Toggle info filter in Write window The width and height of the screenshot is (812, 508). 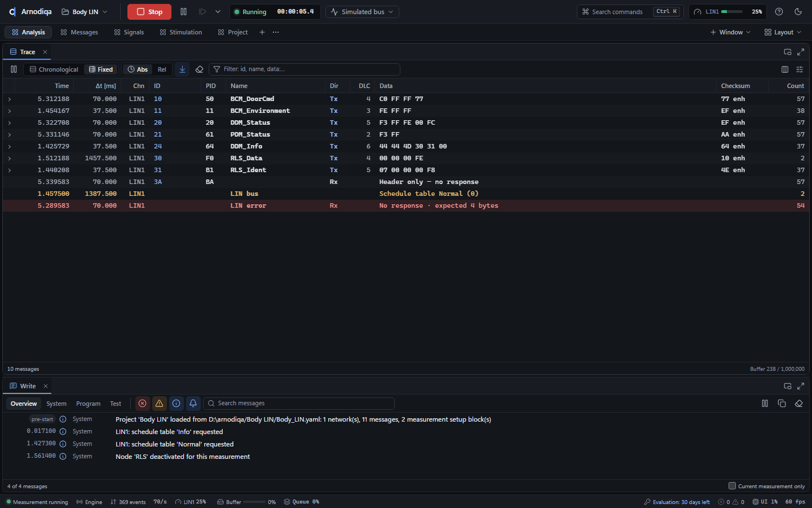pyautogui.click(x=176, y=404)
